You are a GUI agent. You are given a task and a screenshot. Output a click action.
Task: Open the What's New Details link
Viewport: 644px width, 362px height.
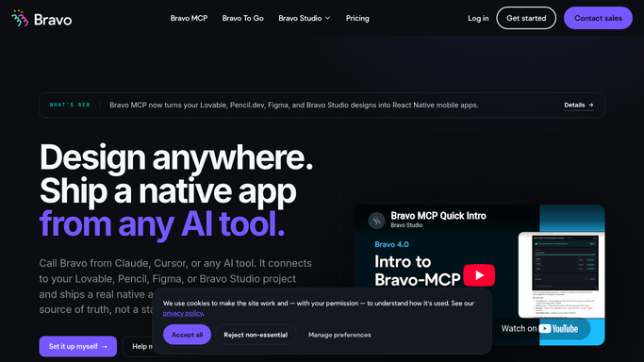[x=579, y=105]
